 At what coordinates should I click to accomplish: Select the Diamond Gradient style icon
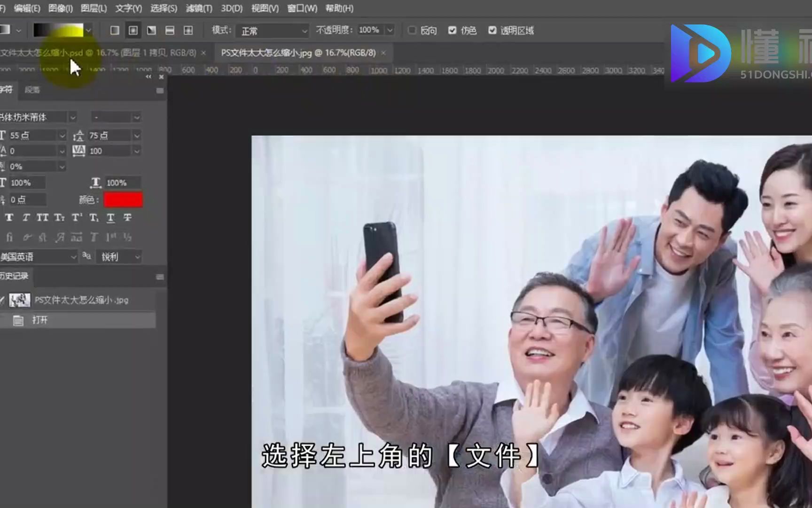point(188,30)
